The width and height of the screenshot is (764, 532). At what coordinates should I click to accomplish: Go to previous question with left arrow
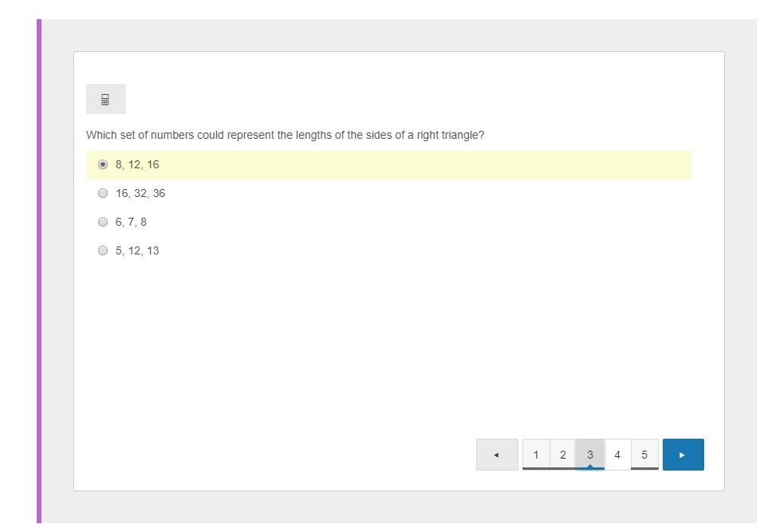(496, 455)
